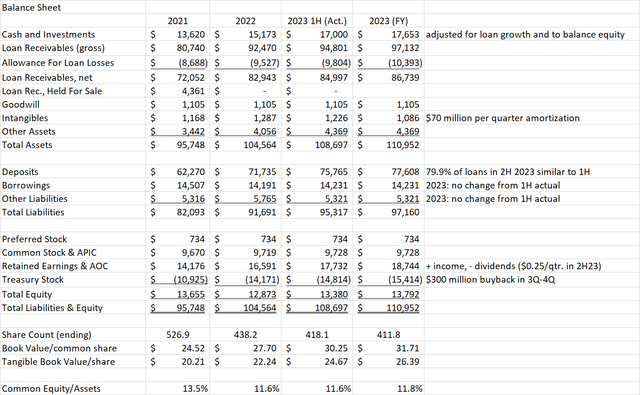The image size is (640, 395).
Task: Click the note about income and dividends
Action: [x=513, y=266]
